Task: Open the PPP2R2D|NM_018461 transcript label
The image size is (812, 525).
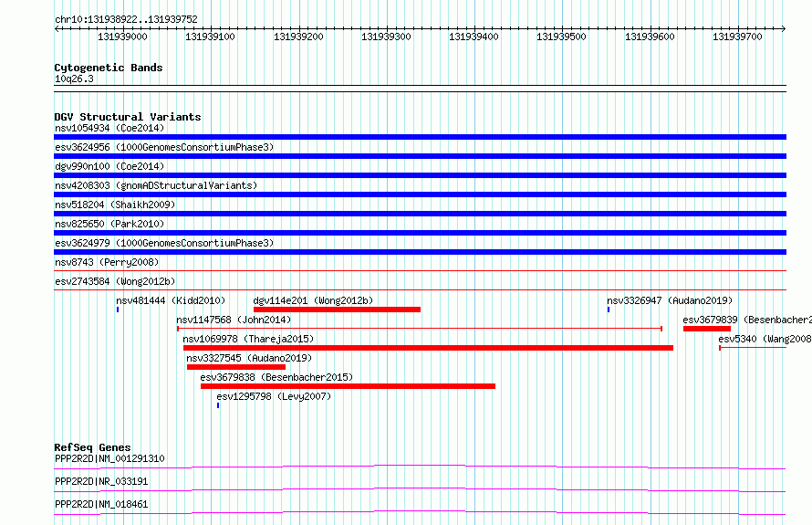Action: (101, 504)
